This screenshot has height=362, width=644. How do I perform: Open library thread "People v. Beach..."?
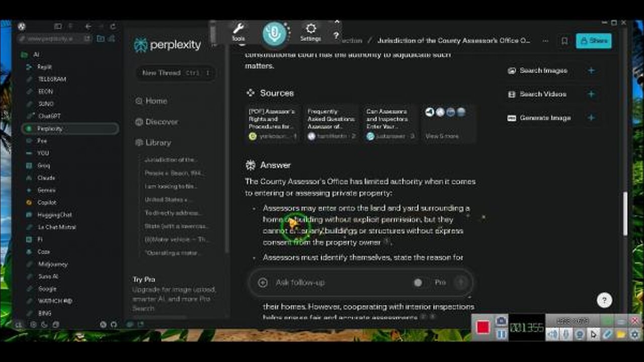pos(173,173)
